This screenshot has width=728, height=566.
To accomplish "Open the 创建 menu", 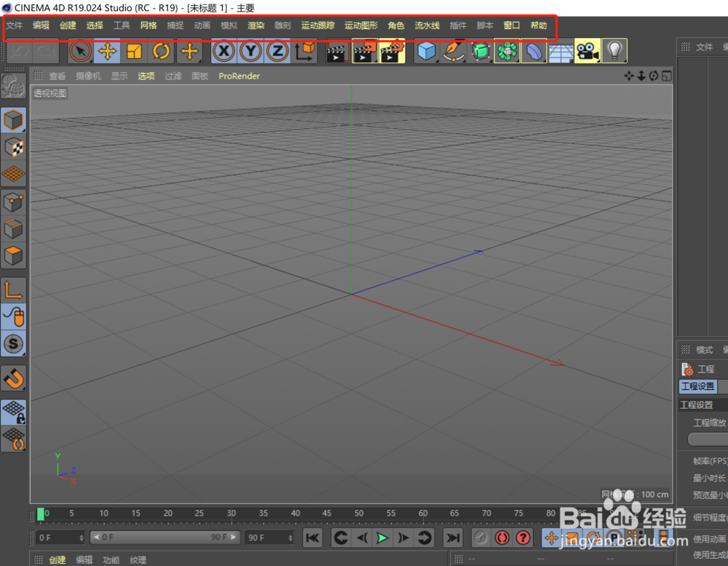I will point(68,25).
